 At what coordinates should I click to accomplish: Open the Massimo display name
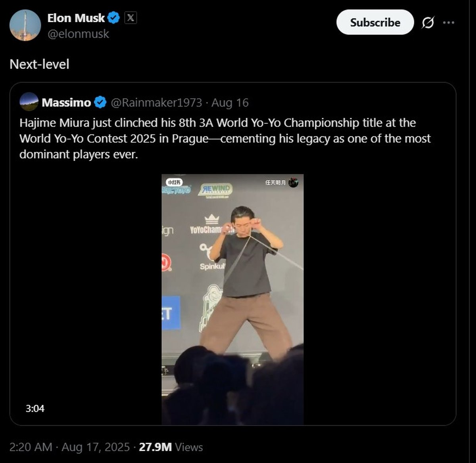66,103
